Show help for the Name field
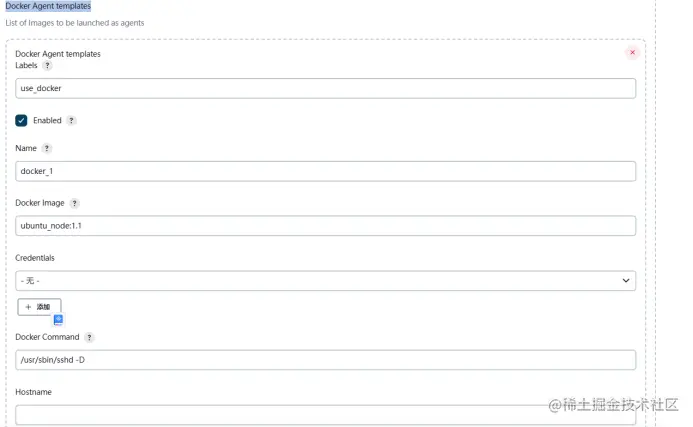The image size is (693, 427). tap(47, 148)
